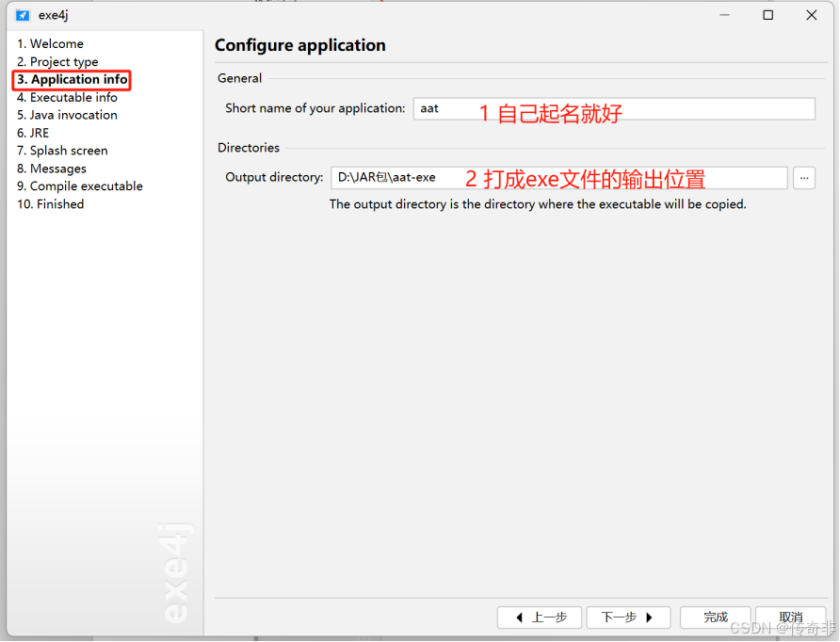Click the Directories section label
The width and height of the screenshot is (840, 642).
tap(248, 147)
